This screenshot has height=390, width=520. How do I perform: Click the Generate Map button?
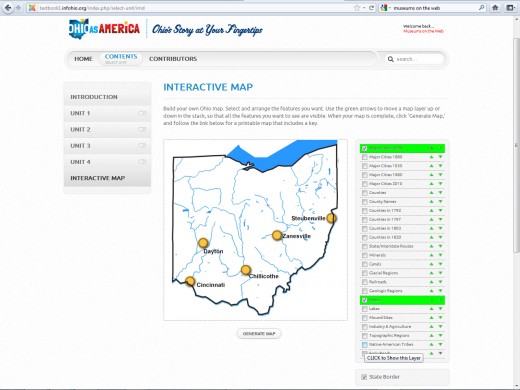coord(259,334)
